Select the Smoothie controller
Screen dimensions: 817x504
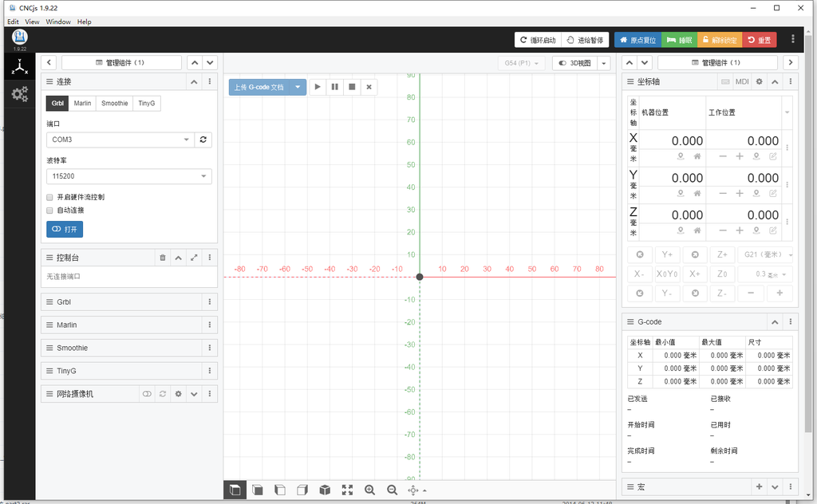115,103
